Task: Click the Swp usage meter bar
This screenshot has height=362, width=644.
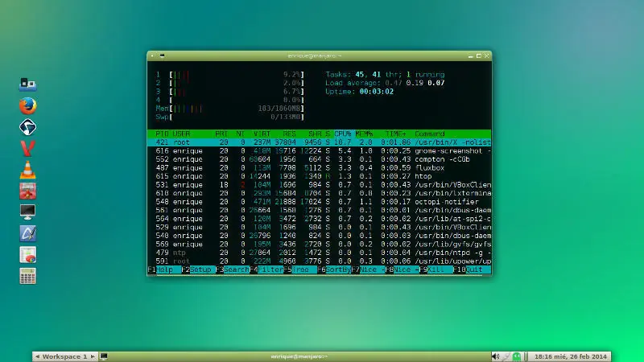Action: pyautogui.click(x=229, y=117)
